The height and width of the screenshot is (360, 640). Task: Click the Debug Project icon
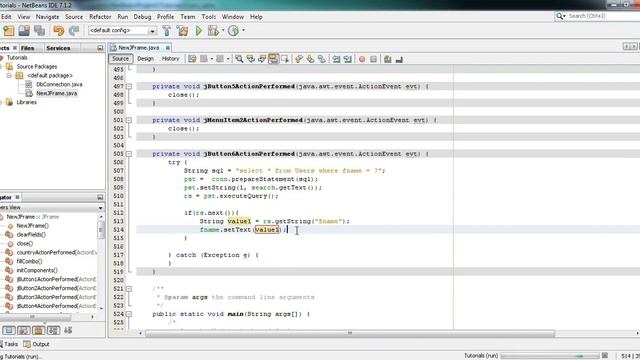pos(213,31)
